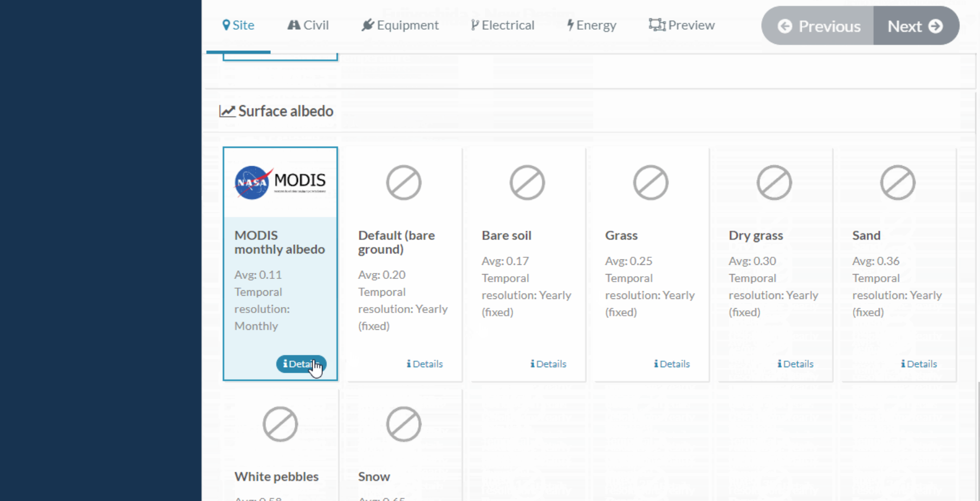Go to the Equipment tab

[x=400, y=25]
